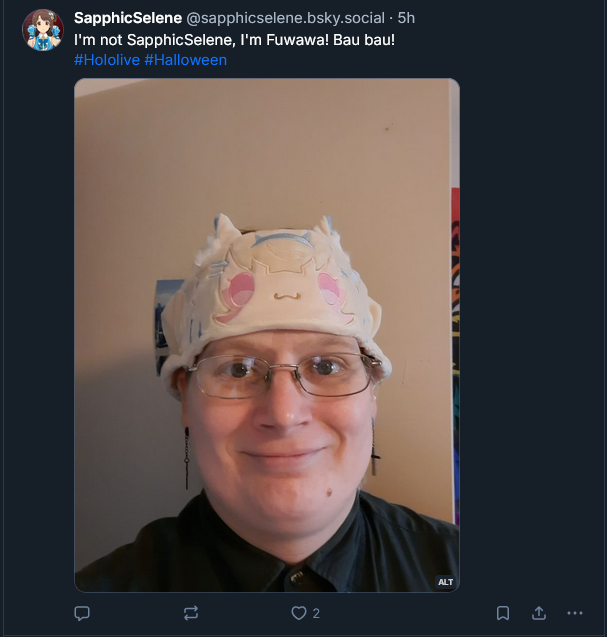
Task: Open the @sapphicselene.bsky.social handle link
Action: (x=285, y=18)
